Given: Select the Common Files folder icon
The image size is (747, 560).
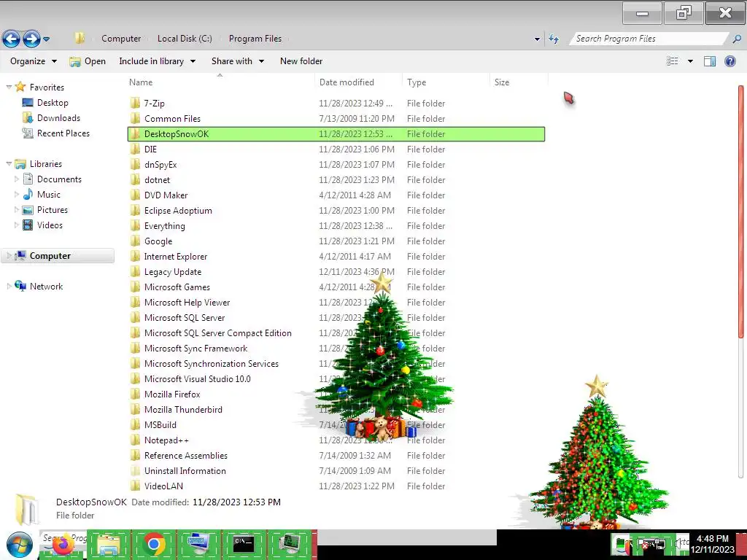Looking at the screenshot, I should click(x=135, y=118).
